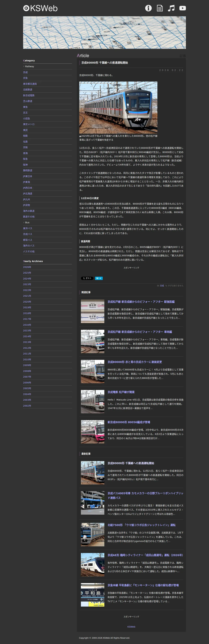
Task: Click the 京成 category tag below the article
Action: click(x=162, y=285)
